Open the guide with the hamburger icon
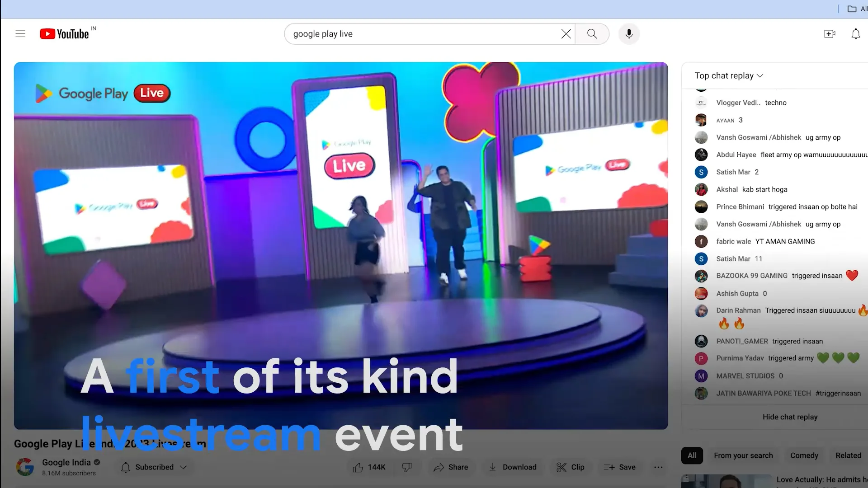 [x=20, y=33]
